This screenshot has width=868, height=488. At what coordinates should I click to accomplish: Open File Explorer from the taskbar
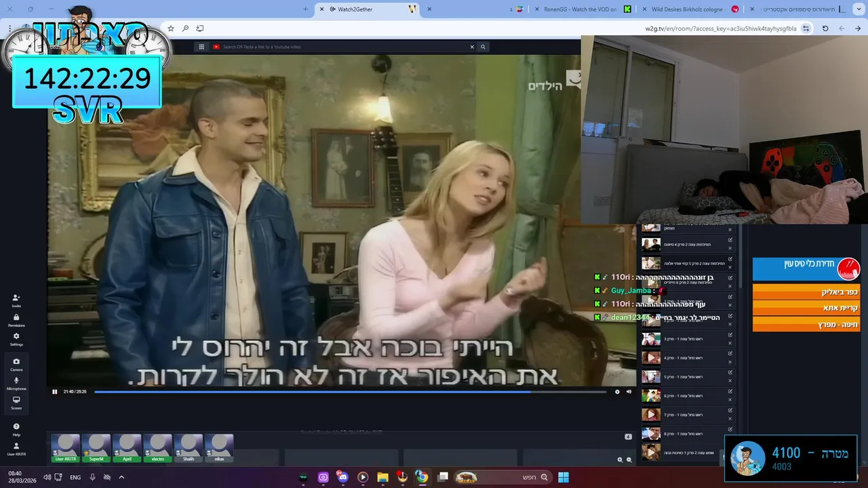click(x=382, y=477)
